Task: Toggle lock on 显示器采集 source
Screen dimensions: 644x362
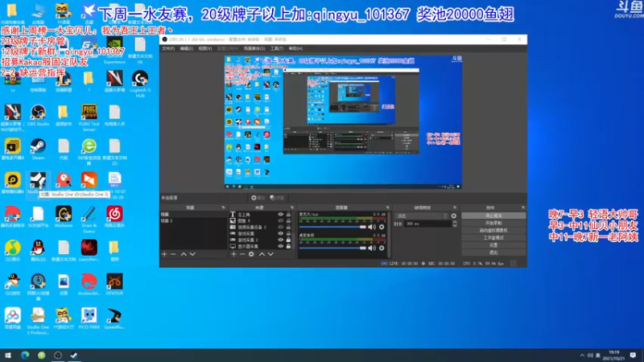Action: click(x=288, y=246)
